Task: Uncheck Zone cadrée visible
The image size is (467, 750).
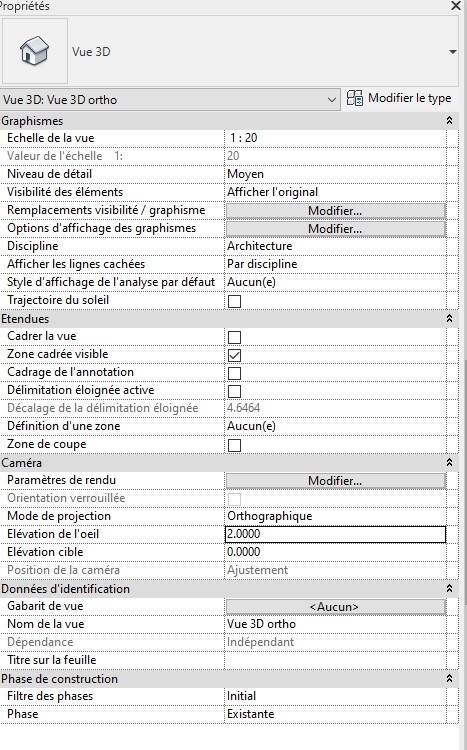Action: click(x=234, y=355)
